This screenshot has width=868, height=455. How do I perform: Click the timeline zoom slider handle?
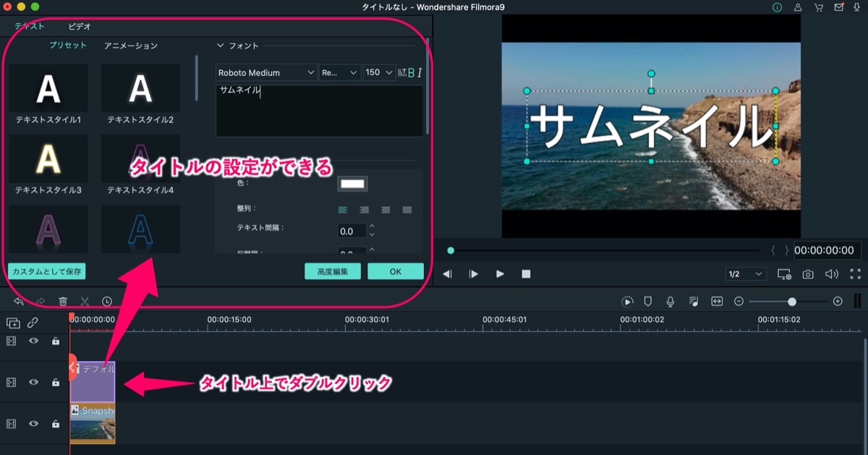tap(792, 301)
